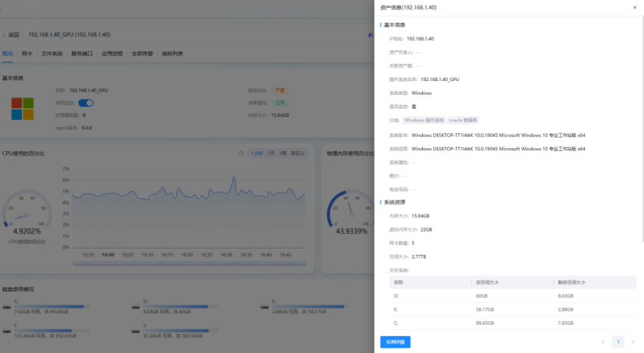Go to previous page of file system table
Image resolution: width=644 pixels, height=353 pixels.
[x=603, y=342]
